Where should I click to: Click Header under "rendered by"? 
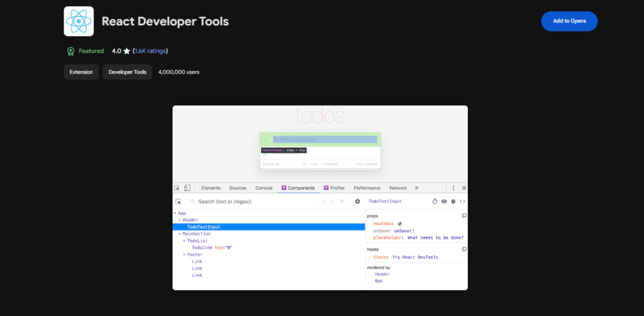tap(382, 274)
